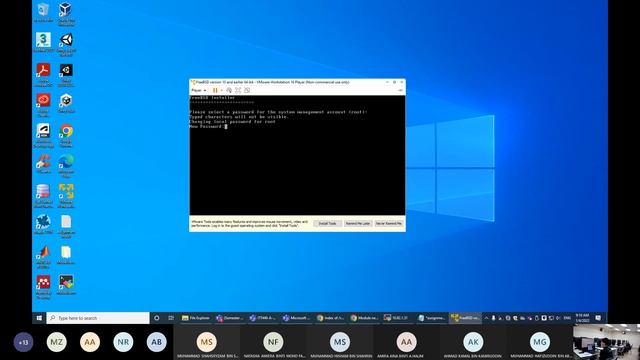Open the Autodesk desktop shortcut icon
The width and height of the screenshot is (640, 360).
[43, 135]
